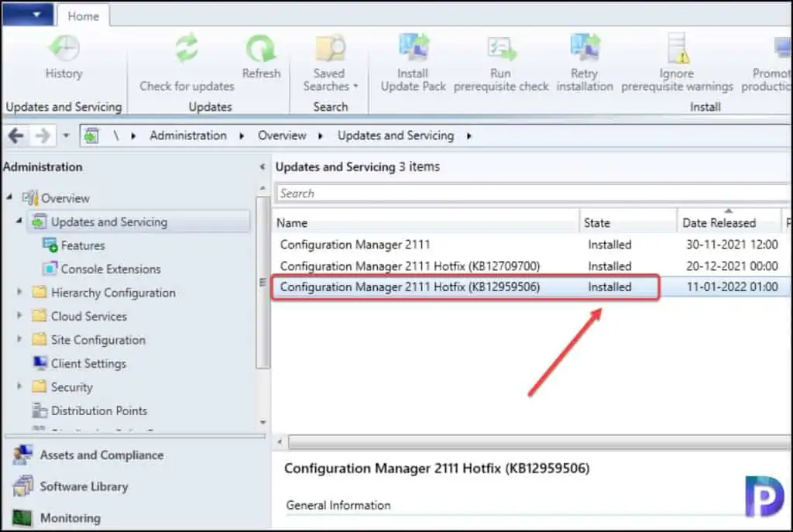Click release date 11-01-2022 01:00

(732, 287)
